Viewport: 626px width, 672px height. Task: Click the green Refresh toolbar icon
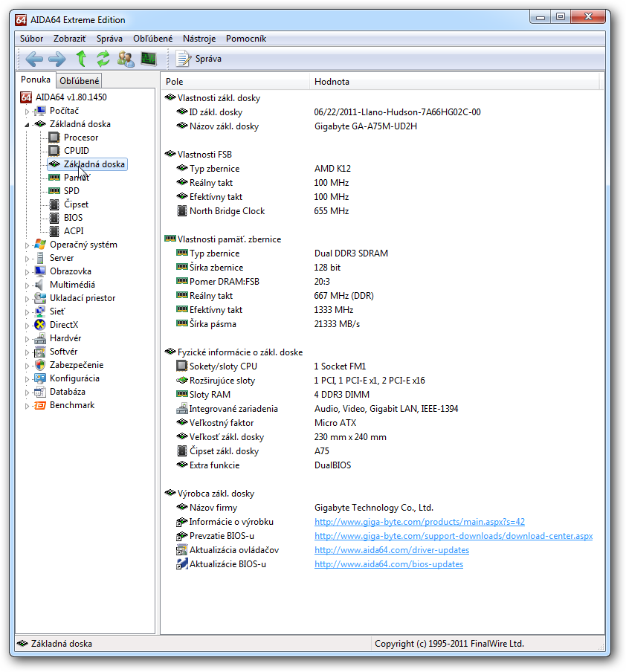[x=103, y=59]
